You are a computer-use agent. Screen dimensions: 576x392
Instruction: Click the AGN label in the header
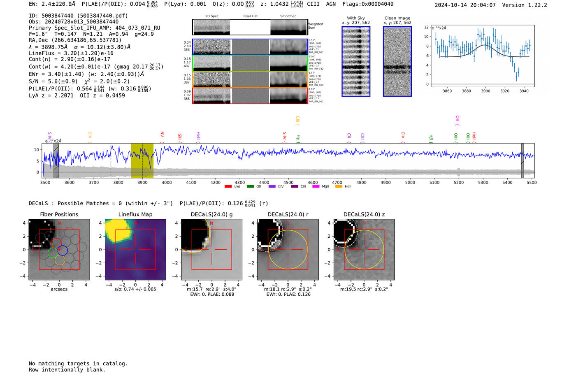[331, 4]
